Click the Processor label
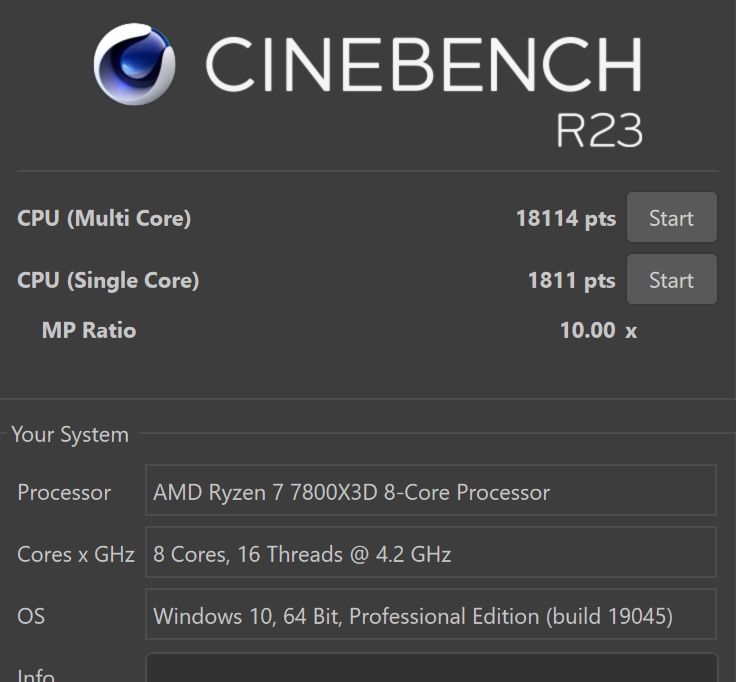Image resolution: width=736 pixels, height=682 pixels. click(64, 492)
